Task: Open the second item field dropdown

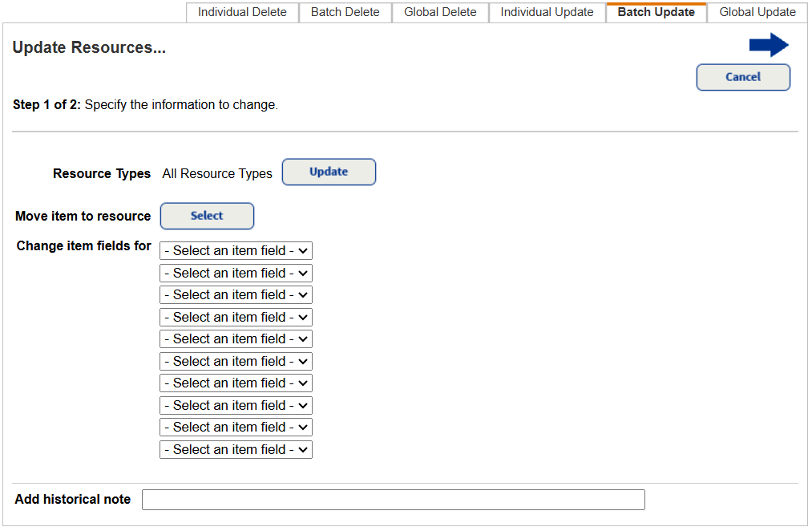Action: [236, 273]
